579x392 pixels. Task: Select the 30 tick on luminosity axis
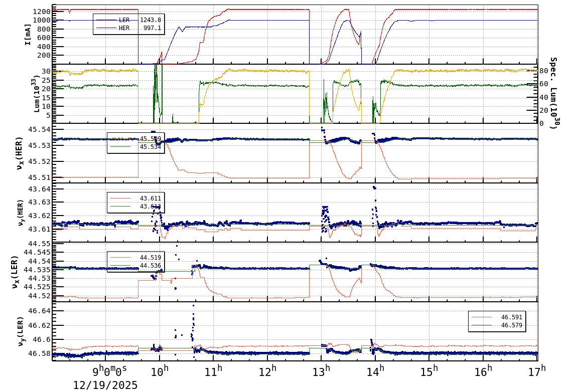point(46,71)
